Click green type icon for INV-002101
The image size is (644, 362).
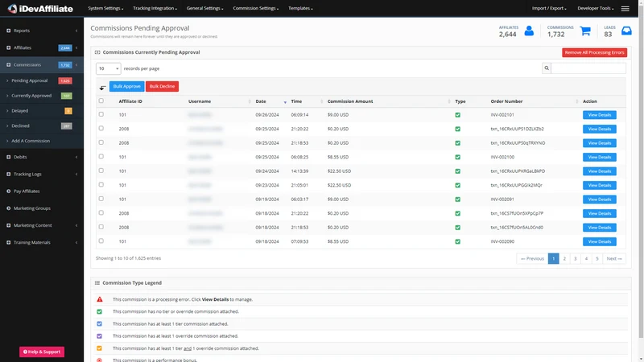tap(457, 115)
